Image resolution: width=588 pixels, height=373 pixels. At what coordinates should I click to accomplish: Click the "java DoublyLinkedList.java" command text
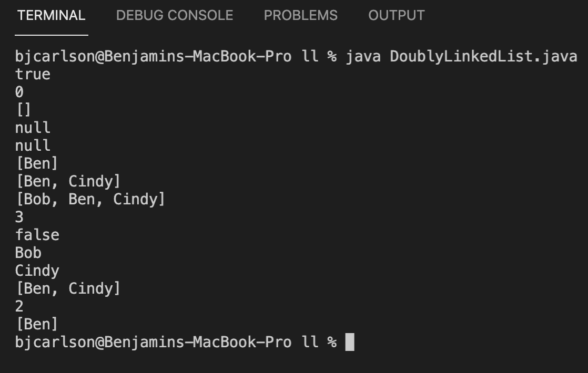tap(461, 56)
